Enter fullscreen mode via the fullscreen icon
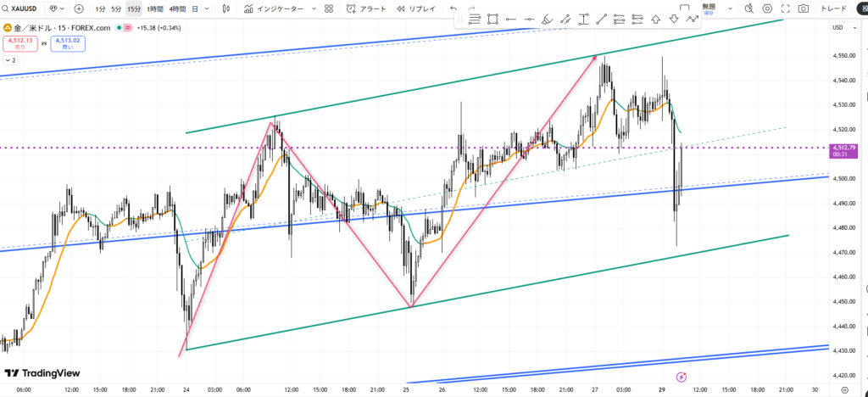868x397 pixels. point(785,8)
